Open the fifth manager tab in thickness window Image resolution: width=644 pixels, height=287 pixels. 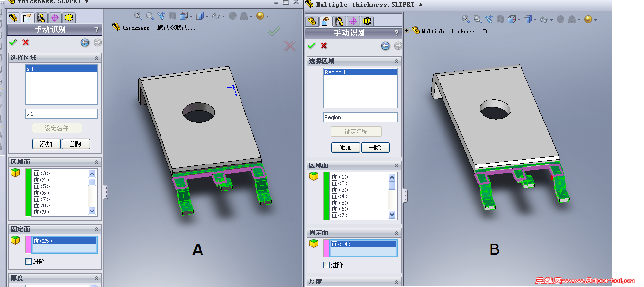point(69,18)
